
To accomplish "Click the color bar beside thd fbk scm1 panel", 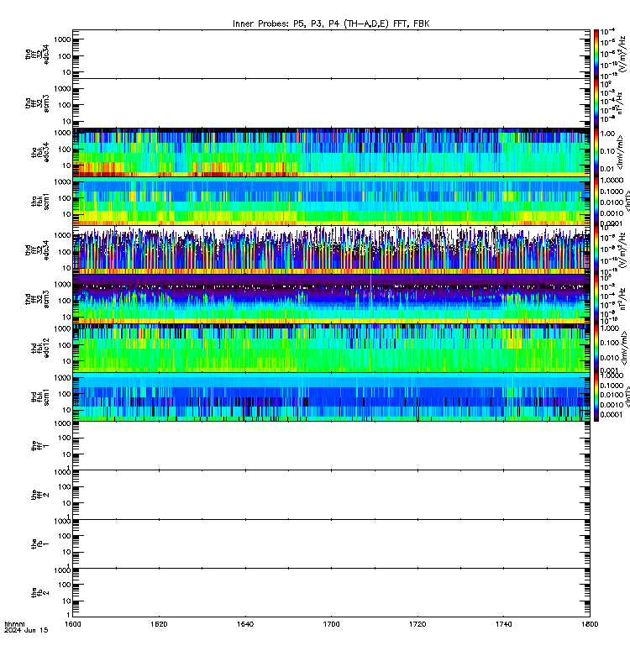I will 596,396.
